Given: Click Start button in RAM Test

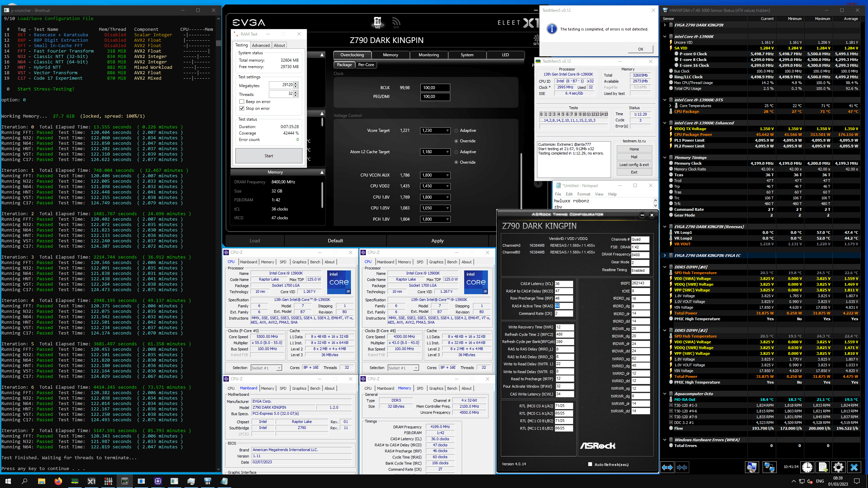Looking at the screenshot, I should coord(269,156).
